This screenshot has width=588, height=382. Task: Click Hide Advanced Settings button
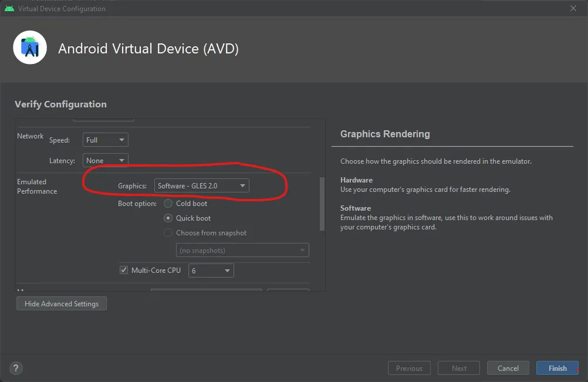[62, 303]
